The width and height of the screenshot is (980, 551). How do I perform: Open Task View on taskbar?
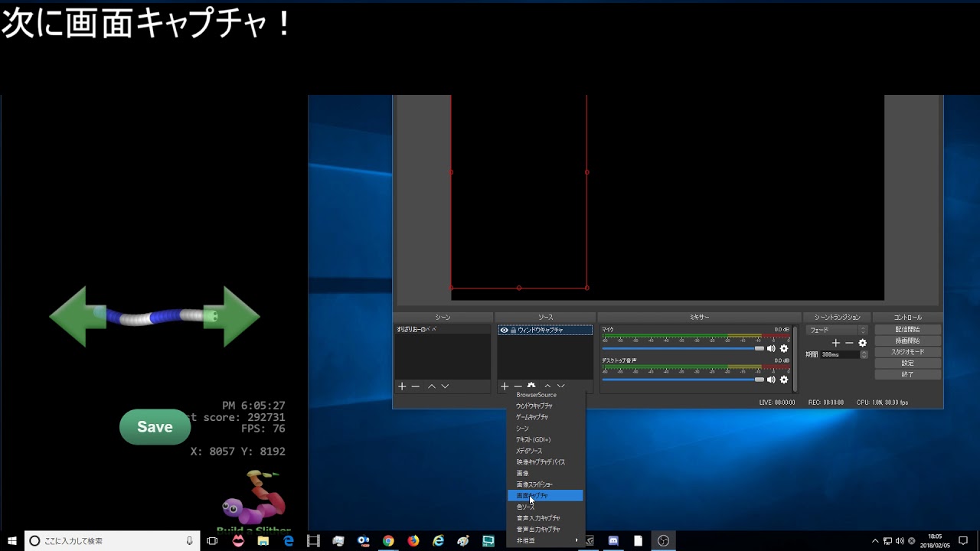(213, 540)
